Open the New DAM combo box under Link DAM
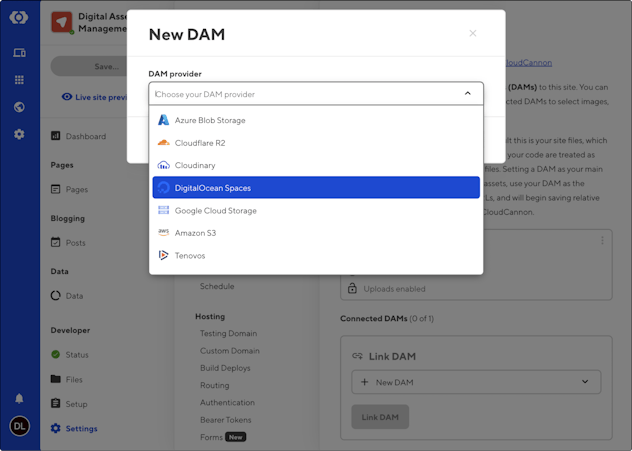Viewport: 632px width, 451px height. click(476, 382)
